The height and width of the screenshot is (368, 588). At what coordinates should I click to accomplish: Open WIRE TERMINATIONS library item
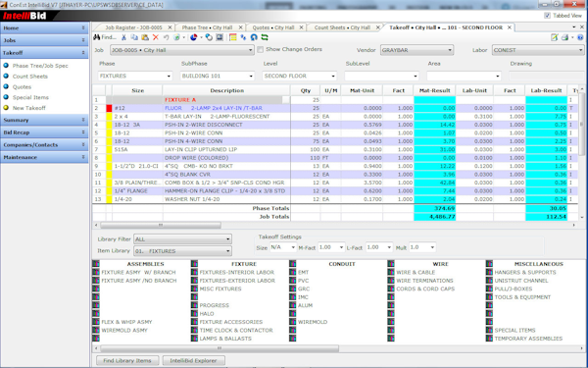(x=424, y=281)
